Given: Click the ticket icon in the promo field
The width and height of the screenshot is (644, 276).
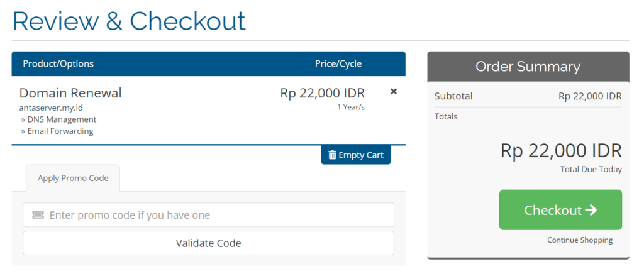Looking at the screenshot, I should click(38, 215).
